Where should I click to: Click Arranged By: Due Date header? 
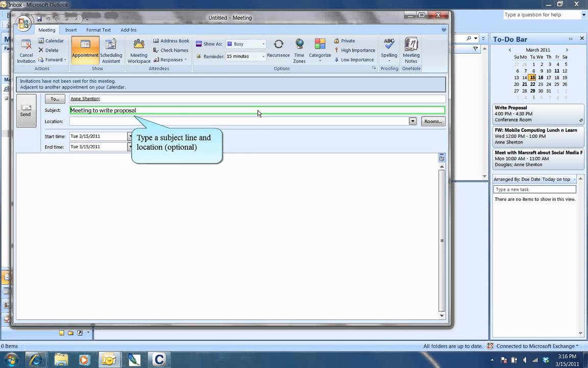click(517, 179)
